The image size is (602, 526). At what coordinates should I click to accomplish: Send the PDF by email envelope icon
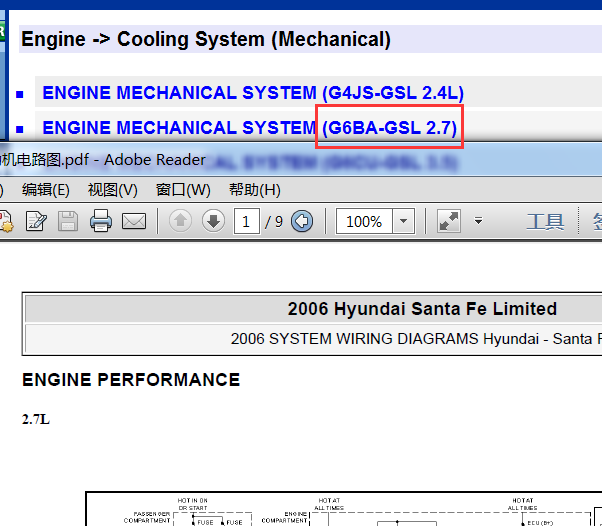(x=134, y=221)
